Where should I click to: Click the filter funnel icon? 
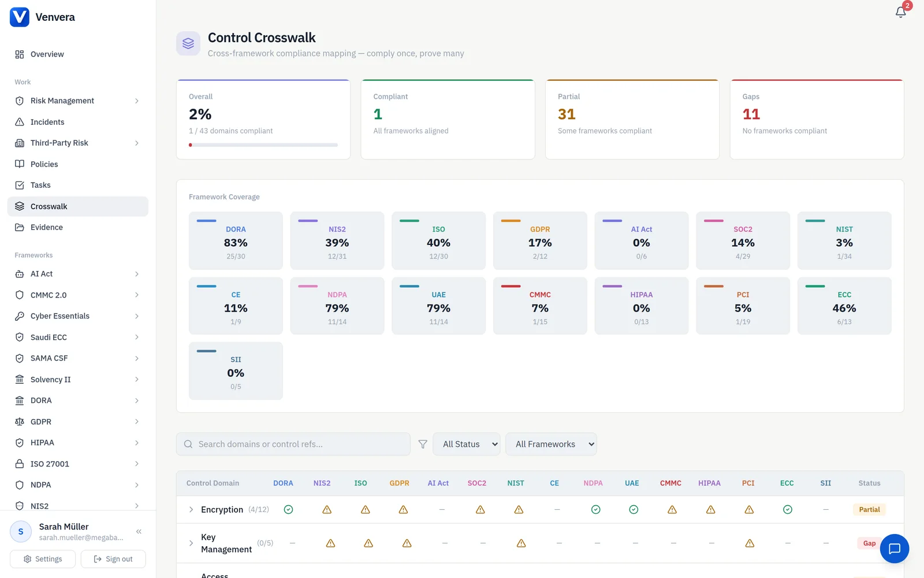(423, 444)
